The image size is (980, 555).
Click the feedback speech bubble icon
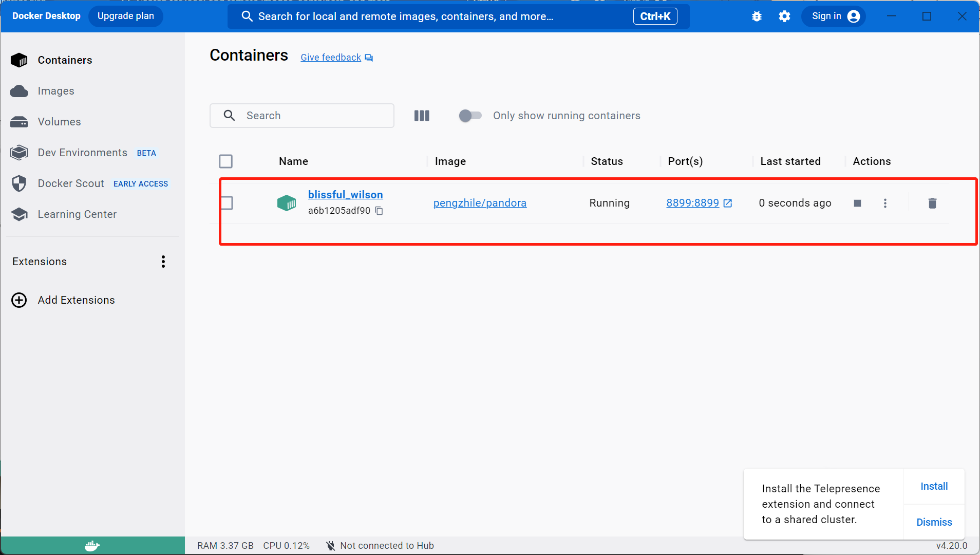(369, 58)
